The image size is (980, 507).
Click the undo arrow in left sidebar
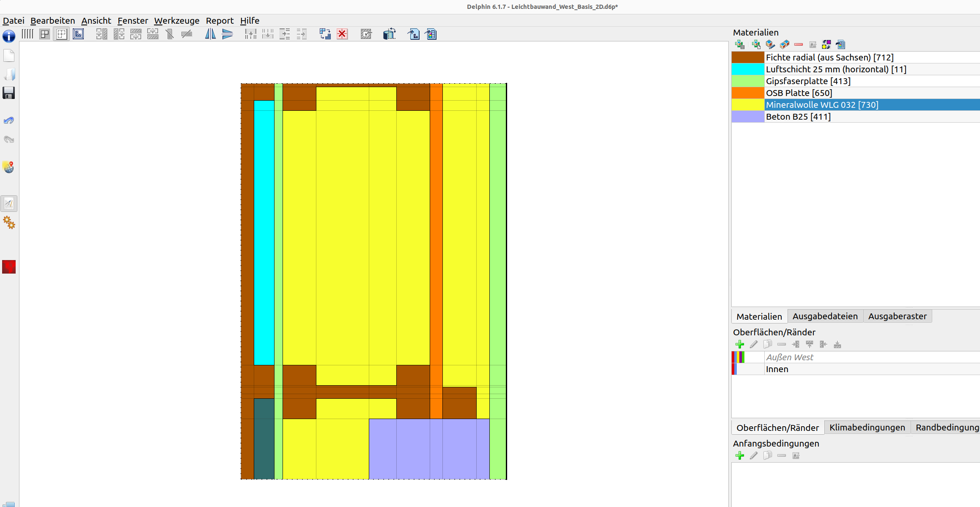[9, 121]
